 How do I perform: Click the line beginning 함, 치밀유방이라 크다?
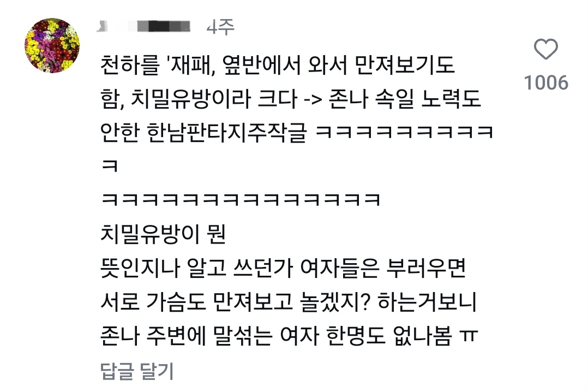291,99
